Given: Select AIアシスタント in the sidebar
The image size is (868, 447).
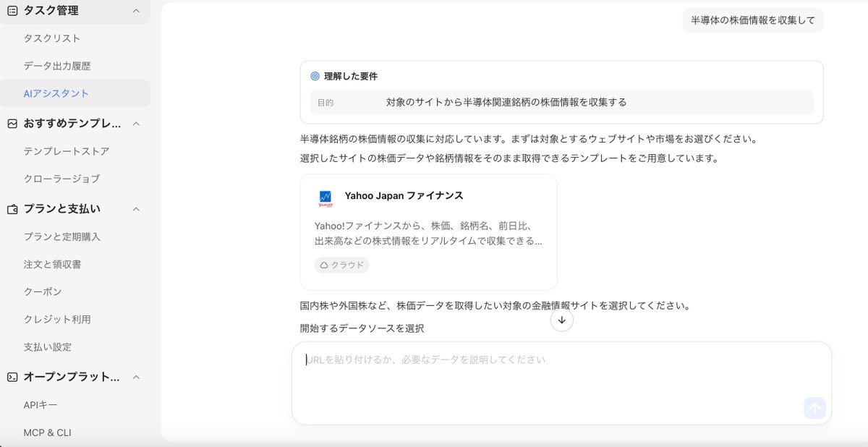Looking at the screenshot, I should (75, 93).
